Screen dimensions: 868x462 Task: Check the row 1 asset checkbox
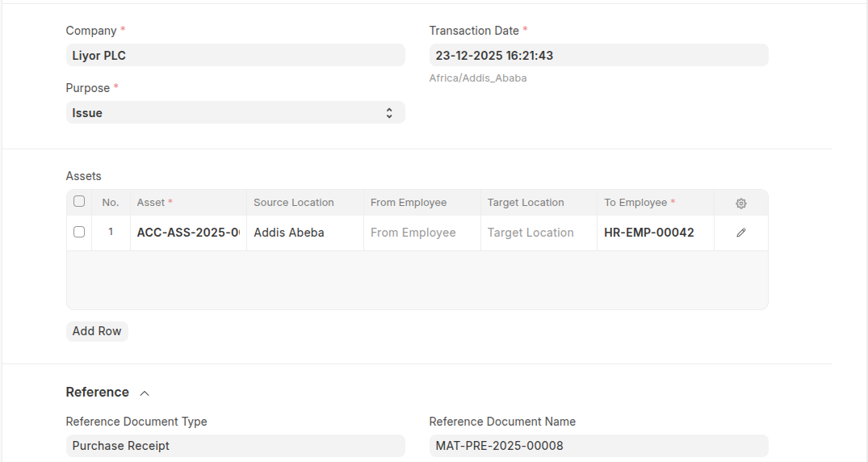79,232
